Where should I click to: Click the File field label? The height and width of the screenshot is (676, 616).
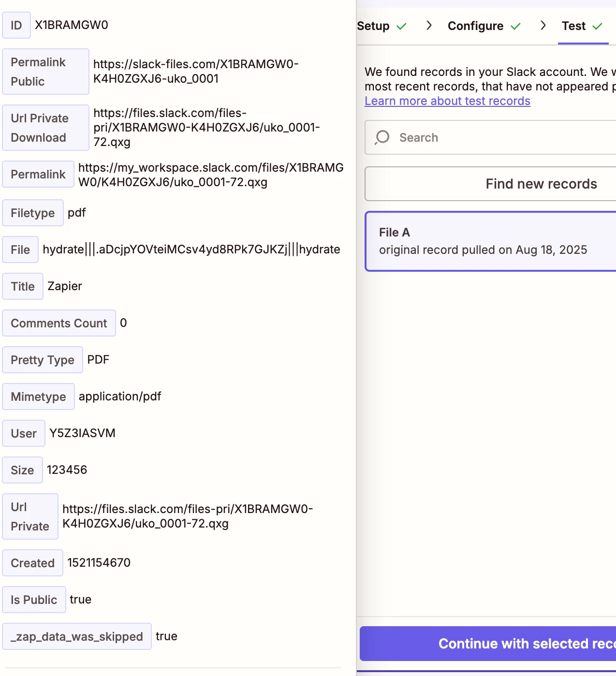pyautogui.click(x=20, y=250)
